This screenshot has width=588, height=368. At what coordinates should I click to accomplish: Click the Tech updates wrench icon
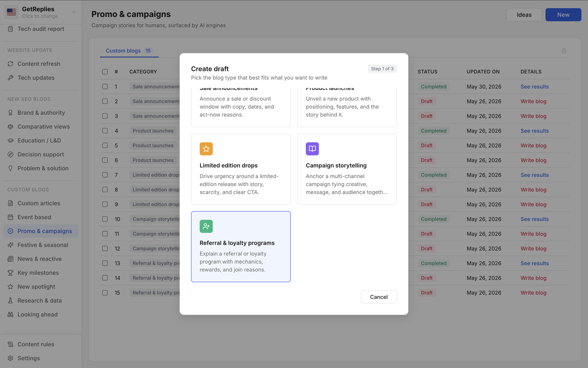coord(11,78)
